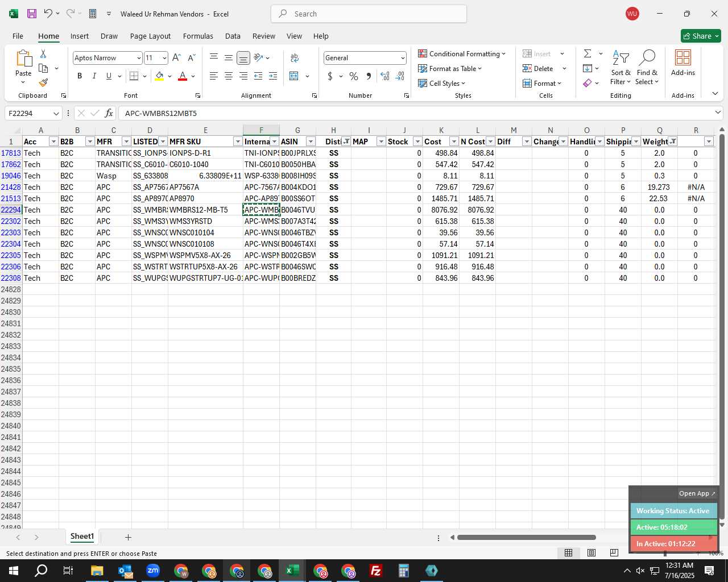Switch to the Data tab

233,36
